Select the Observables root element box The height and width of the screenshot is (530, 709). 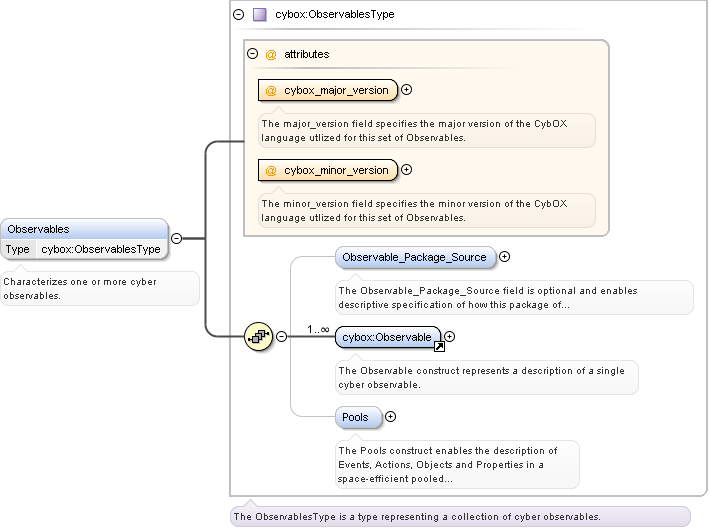coord(84,229)
